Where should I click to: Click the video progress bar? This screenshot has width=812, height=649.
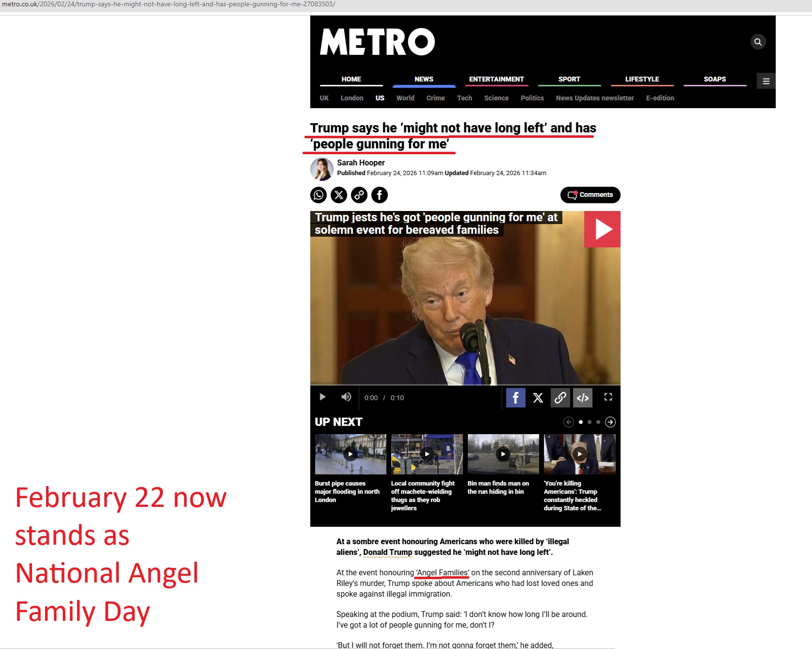click(465, 385)
